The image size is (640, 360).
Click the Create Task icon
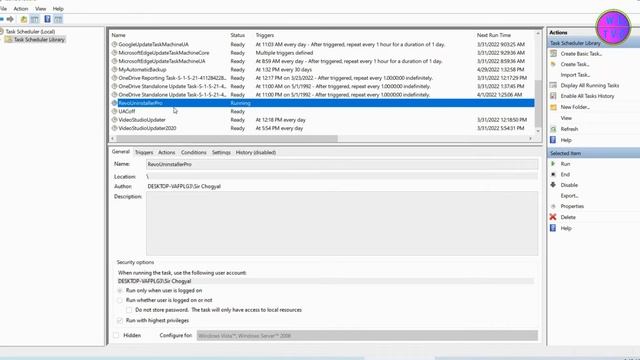553,64
